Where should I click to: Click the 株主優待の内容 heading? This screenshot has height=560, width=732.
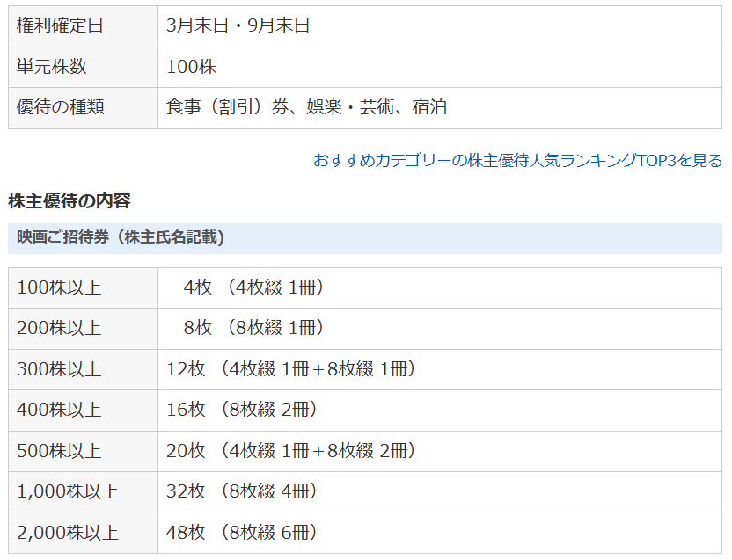coord(70,201)
